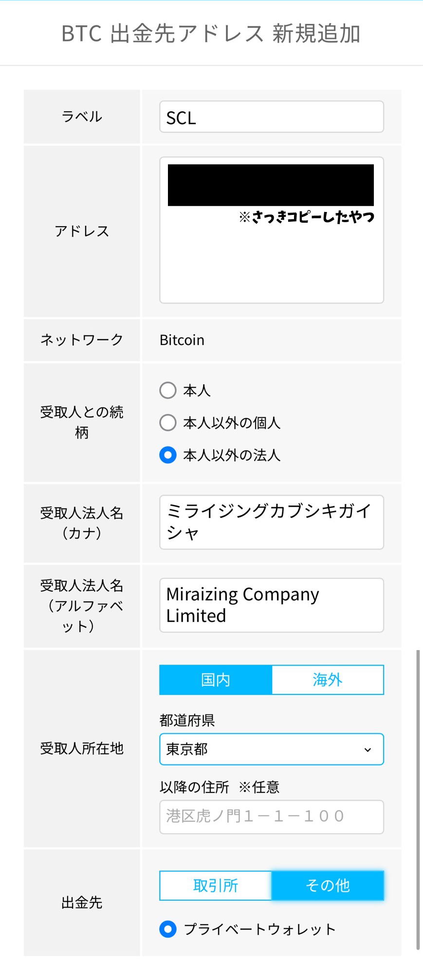Image resolution: width=423 pixels, height=980 pixels.
Task: Edit the Miraizing Company Limited field
Action: [x=272, y=605]
